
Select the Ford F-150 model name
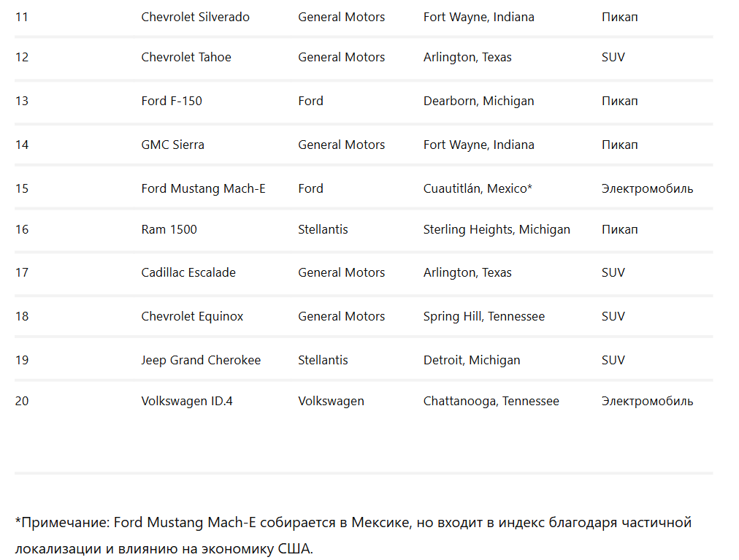(172, 101)
